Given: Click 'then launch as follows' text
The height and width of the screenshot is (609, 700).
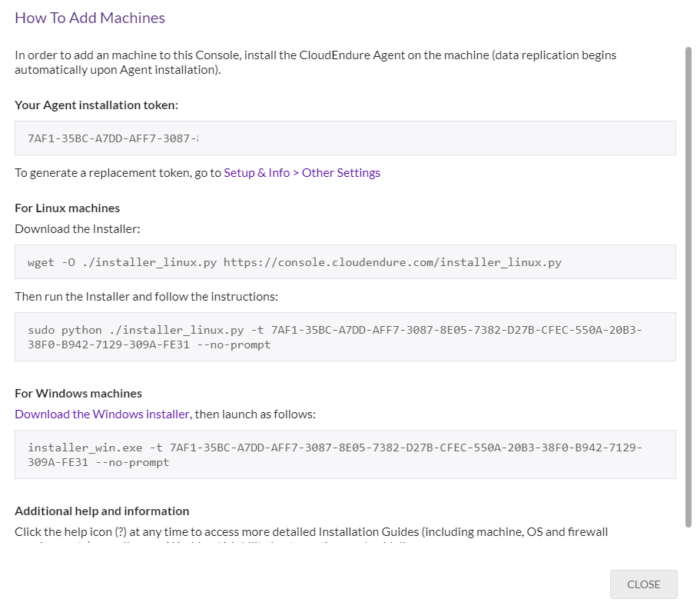Looking at the screenshot, I should tap(255, 414).
